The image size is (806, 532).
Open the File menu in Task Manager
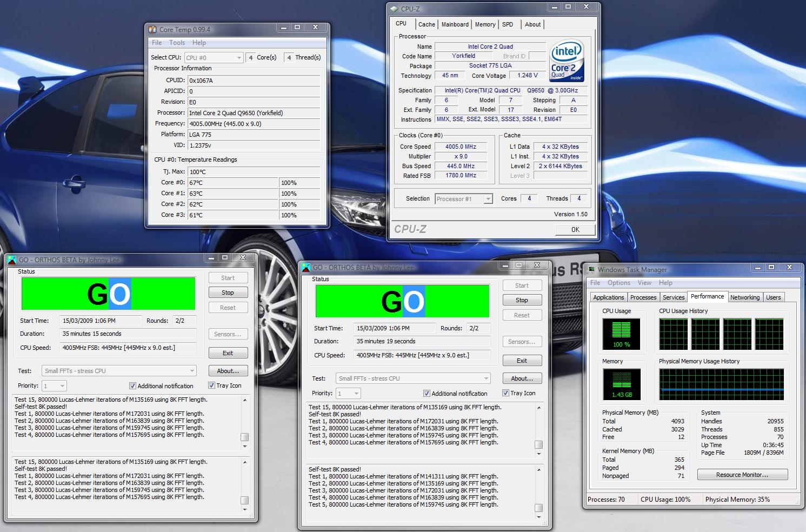(595, 283)
